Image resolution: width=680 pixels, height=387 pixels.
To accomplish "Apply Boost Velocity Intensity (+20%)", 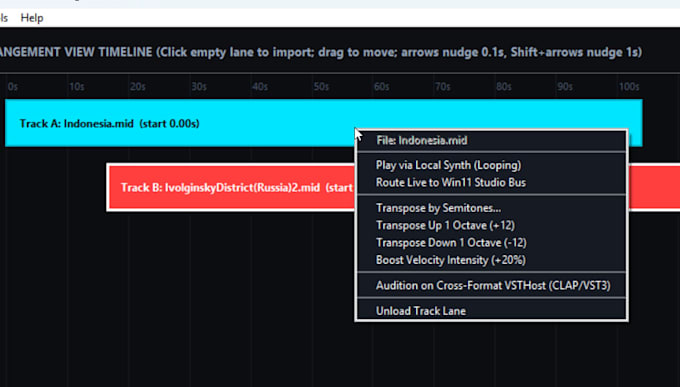I will (491, 260).
